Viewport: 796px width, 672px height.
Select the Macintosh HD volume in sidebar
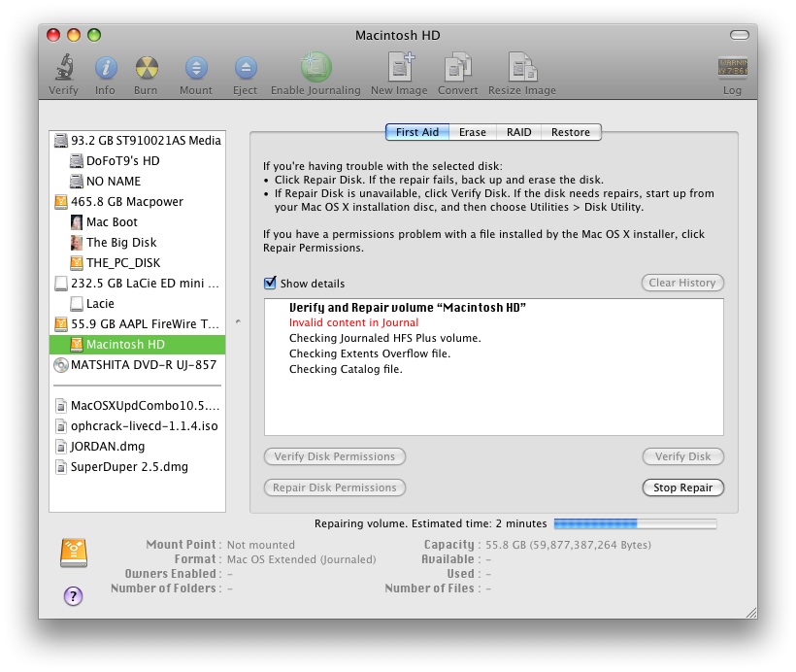pyautogui.click(x=138, y=345)
